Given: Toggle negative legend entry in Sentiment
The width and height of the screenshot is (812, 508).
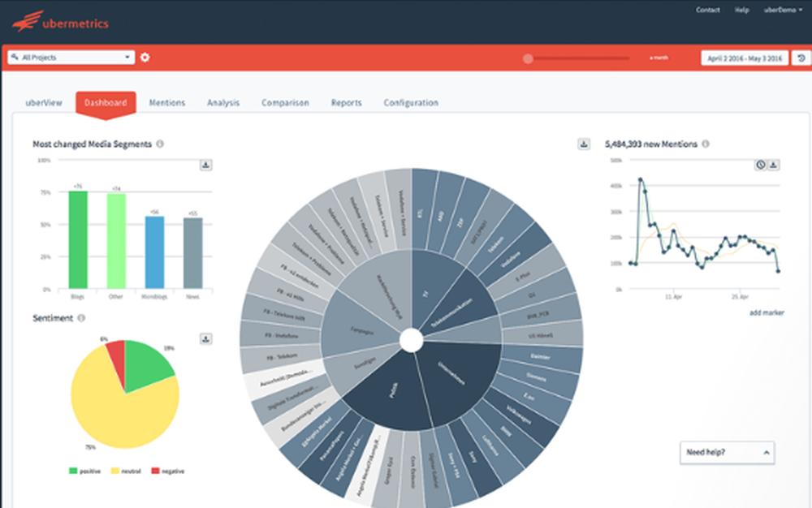Looking at the screenshot, I should (x=167, y=471).
